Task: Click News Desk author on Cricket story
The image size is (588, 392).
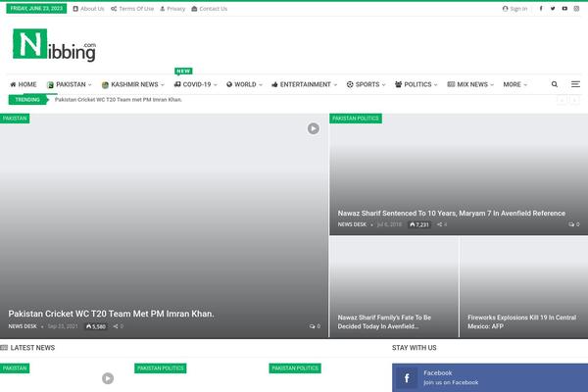Action: coord(23,326)
